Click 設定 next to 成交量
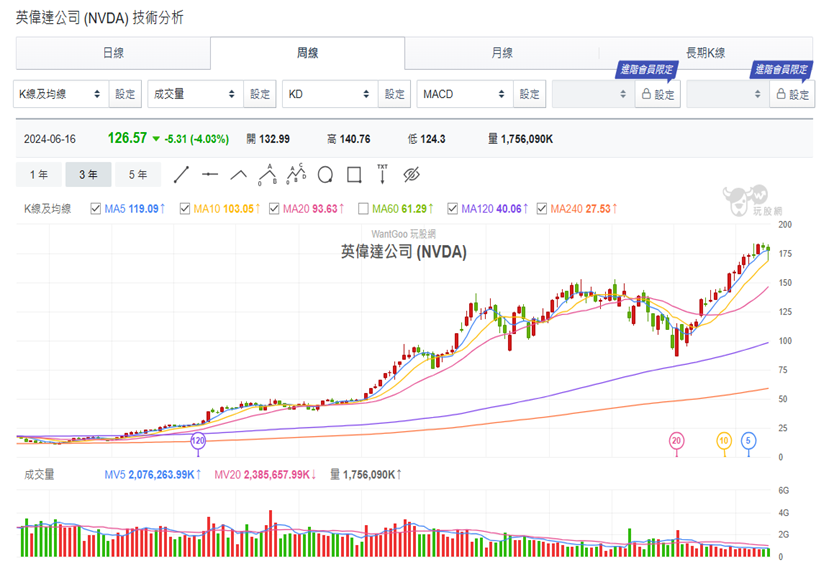This screenshot has height=565, width=834. pos(260,94)
